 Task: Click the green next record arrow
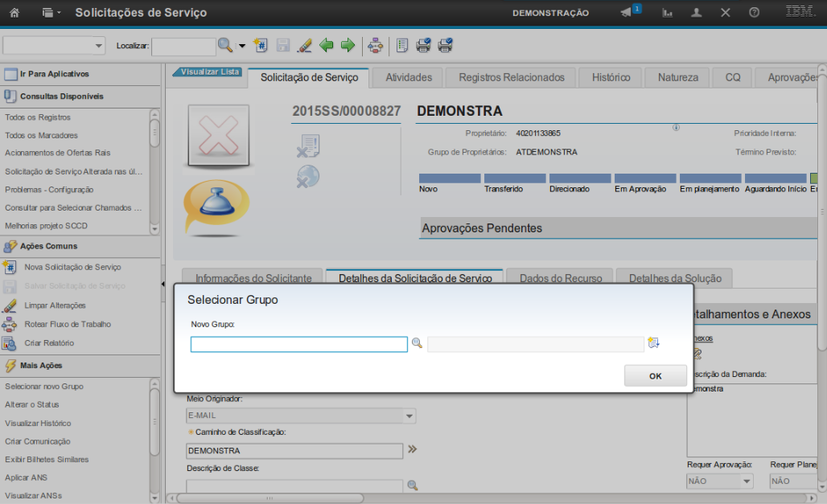click(348, 46)
